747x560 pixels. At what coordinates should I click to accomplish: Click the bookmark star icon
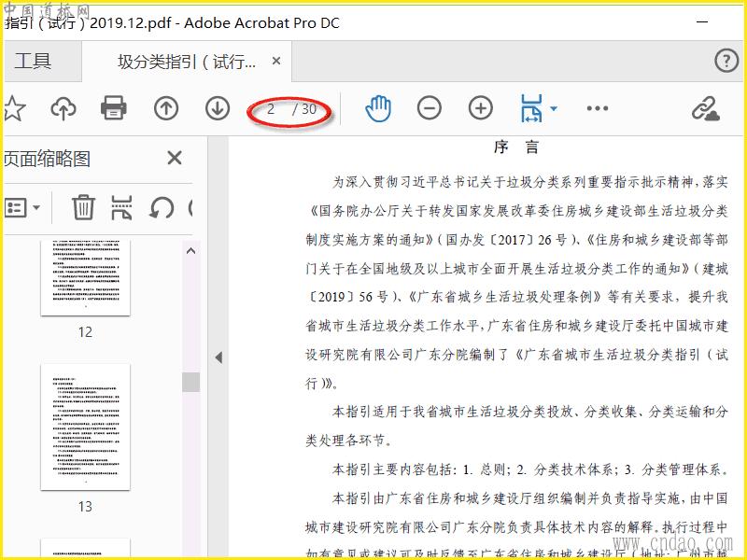(x=14, y=108)
